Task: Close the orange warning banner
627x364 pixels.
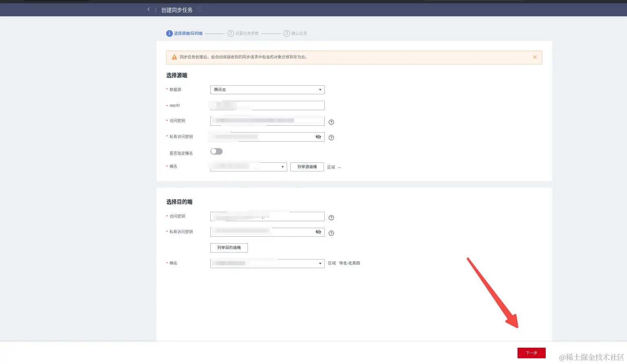Action: [535, 57]
